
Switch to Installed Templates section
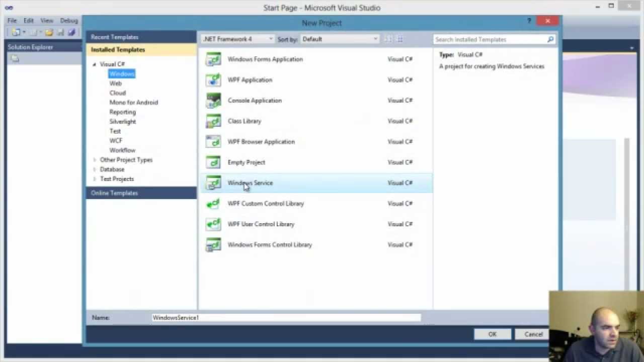(x=141, y=50)
